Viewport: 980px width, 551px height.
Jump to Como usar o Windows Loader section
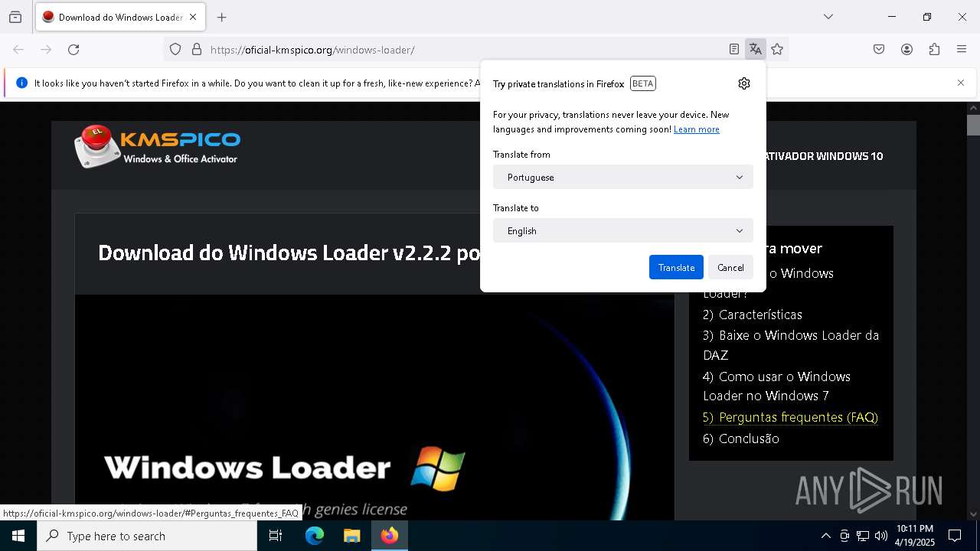[776, 386]
